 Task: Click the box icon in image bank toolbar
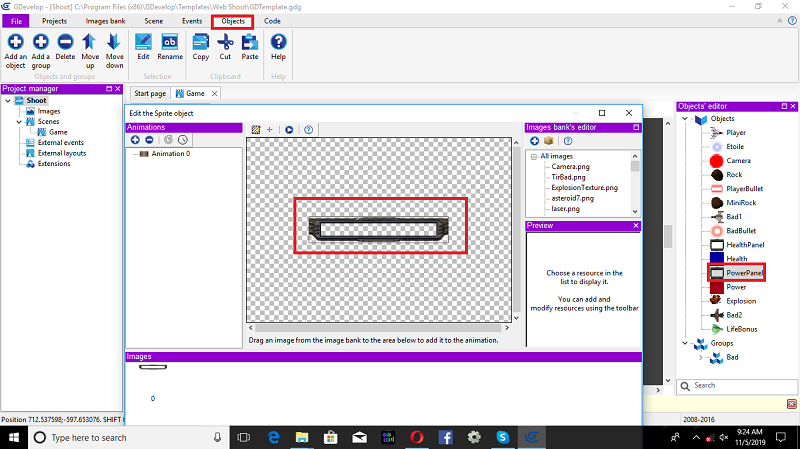point(548,141)
